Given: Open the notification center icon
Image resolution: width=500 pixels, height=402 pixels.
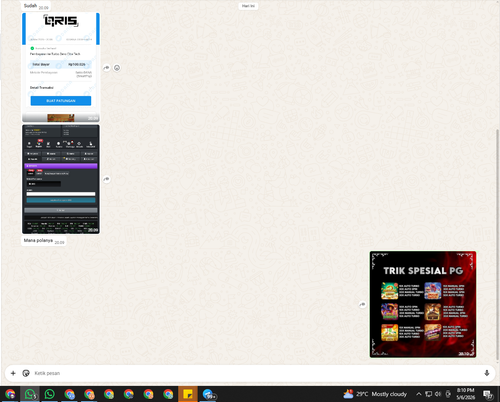Looking at the screenshot, I should click(488, 395).
